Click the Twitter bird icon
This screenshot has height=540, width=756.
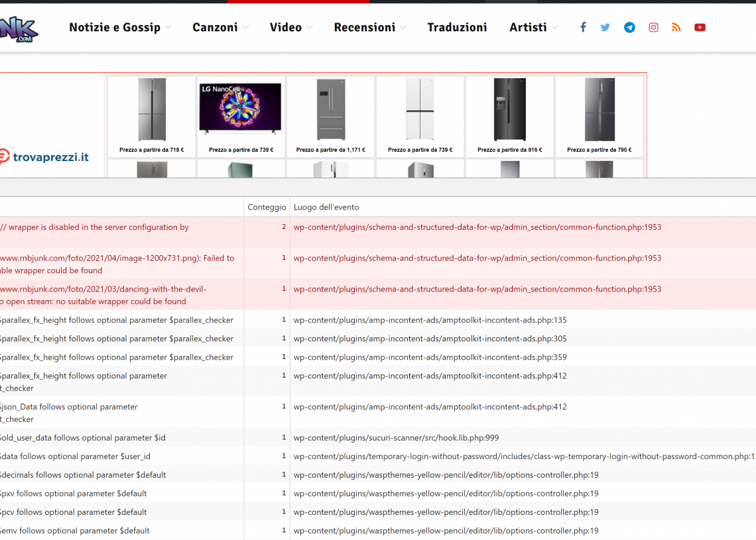point(605,27)
